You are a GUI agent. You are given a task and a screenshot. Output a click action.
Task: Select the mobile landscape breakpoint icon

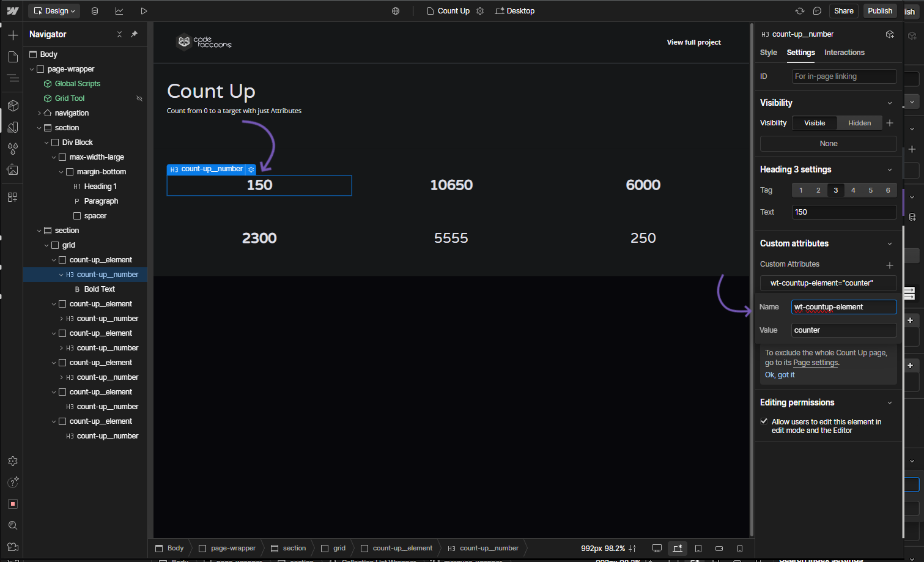(x=719, y=549)
